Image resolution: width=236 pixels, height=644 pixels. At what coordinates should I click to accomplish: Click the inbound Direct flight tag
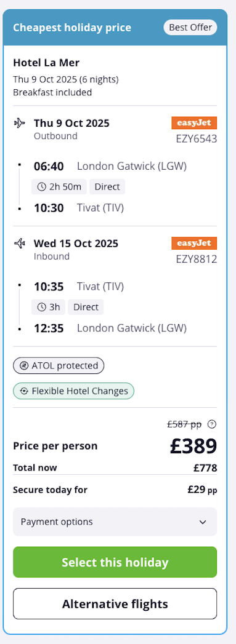pos(86,307)
